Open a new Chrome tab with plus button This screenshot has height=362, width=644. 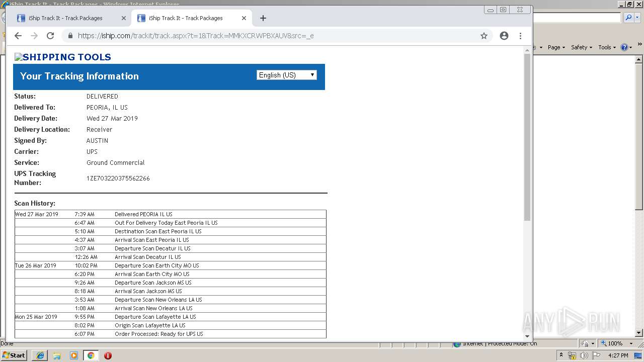tap(263, 18)
